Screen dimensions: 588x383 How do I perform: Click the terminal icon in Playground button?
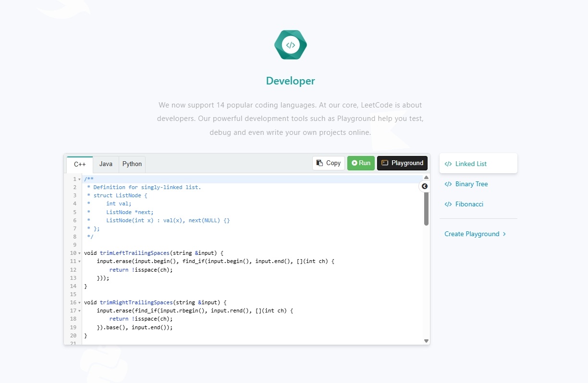pyautogui.click(x=385, y=163)
